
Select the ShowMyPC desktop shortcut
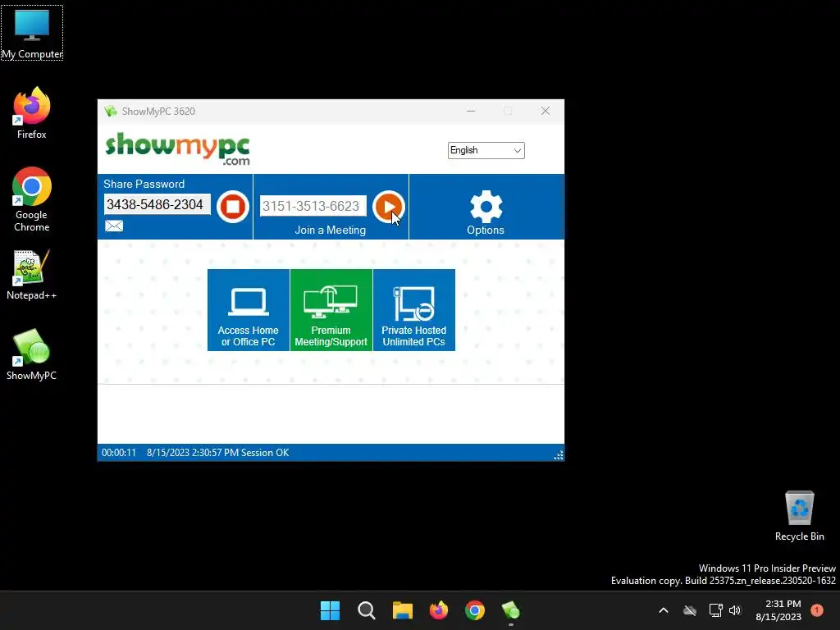[x=32, y=354]
